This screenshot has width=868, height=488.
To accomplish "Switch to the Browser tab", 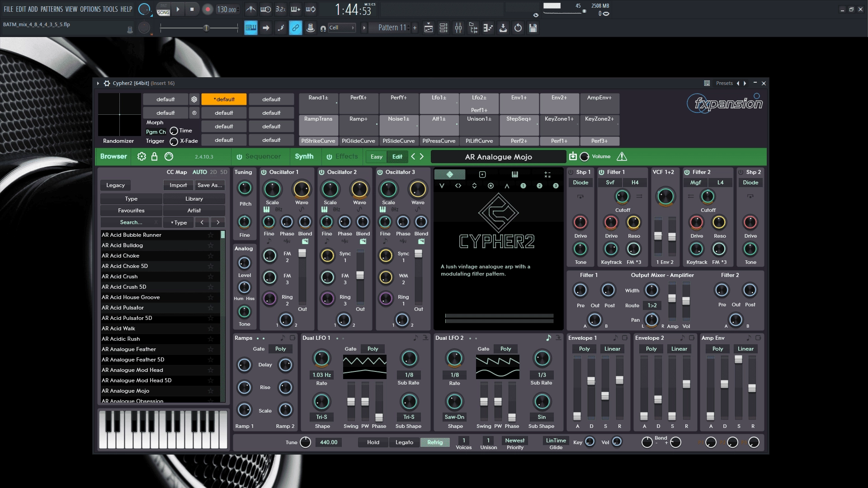I will [113, 156].
